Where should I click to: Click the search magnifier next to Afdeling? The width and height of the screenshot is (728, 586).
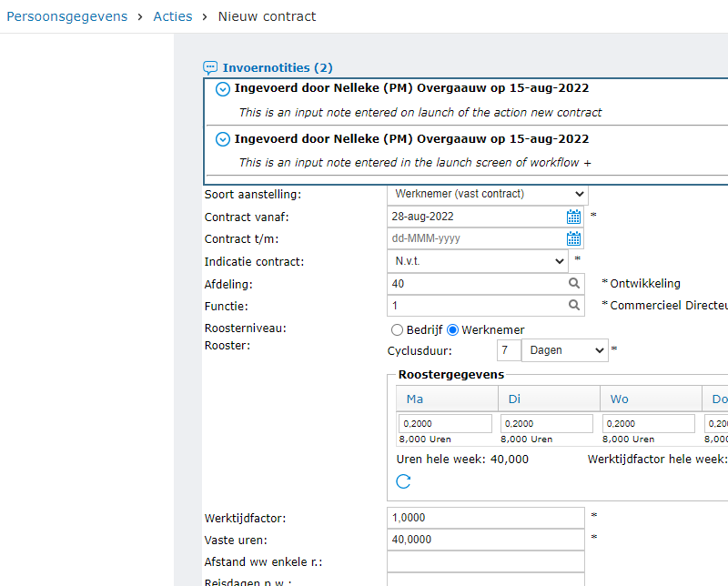coord(573,284)
